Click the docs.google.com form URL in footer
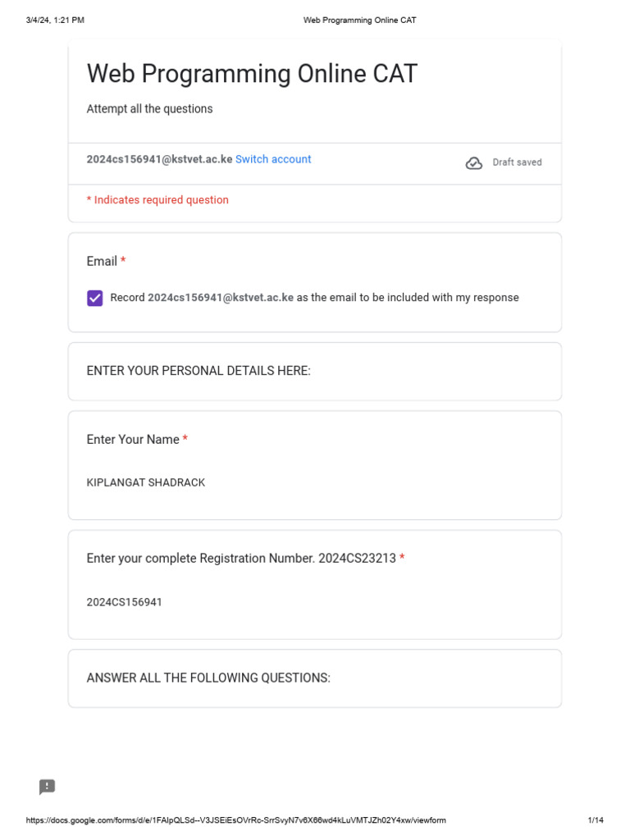The height and width of the screenshot is (840, 630). coord(236,820)
